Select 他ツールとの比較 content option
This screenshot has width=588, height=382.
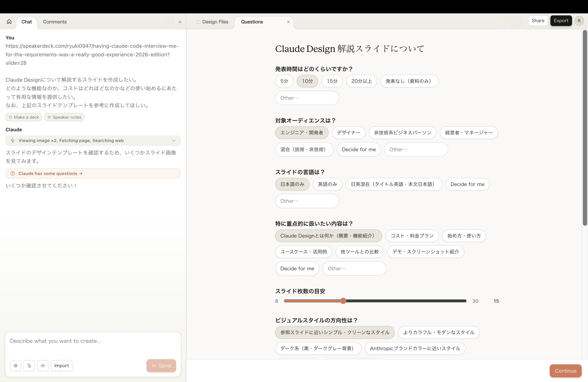coord(359,252)
